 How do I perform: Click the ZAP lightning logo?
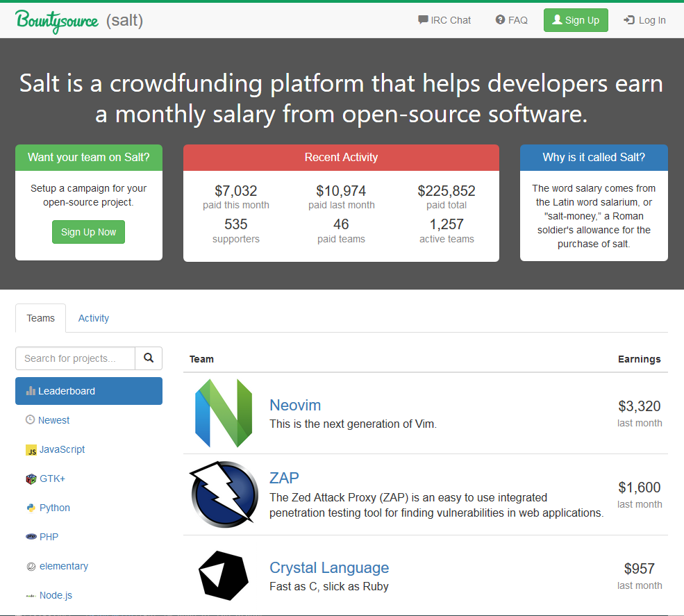[224, 494]
